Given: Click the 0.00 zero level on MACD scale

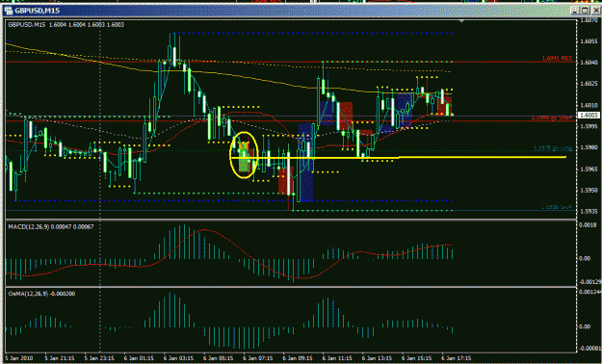Looking at the screenshot, I should 585,259.
